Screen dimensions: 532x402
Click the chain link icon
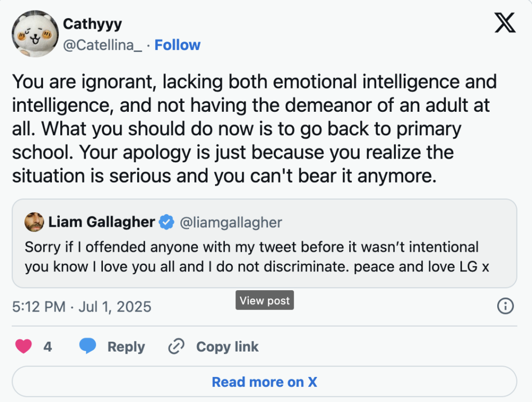coord(177,346)
